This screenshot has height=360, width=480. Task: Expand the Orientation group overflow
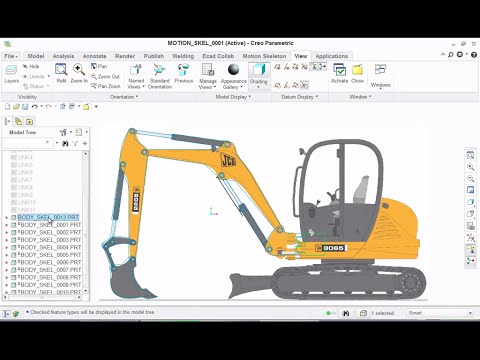point(124,97)
